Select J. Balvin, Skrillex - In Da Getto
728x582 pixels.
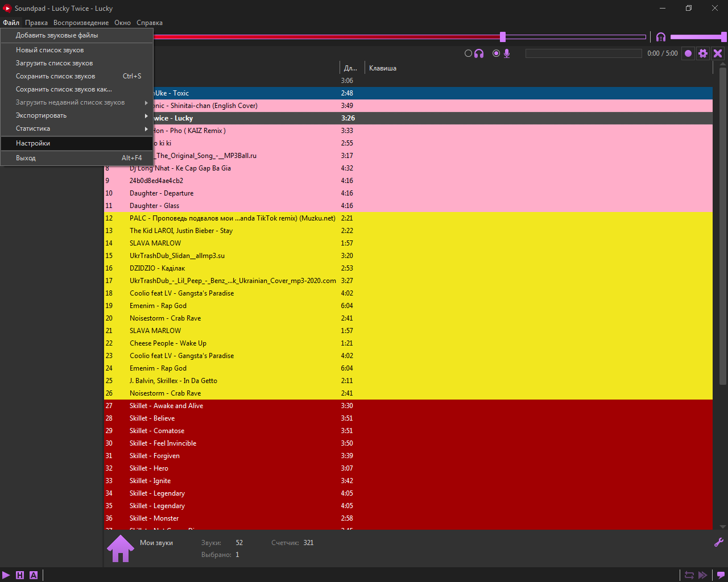(408, 381)
